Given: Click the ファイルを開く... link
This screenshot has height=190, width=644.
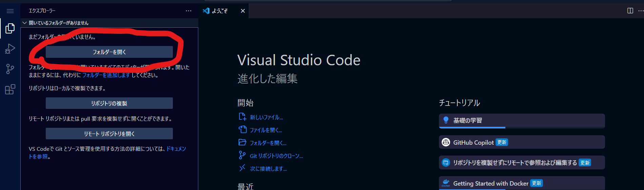Looking at the screenshot, I should pyautogui.click(x=266, y=130).
